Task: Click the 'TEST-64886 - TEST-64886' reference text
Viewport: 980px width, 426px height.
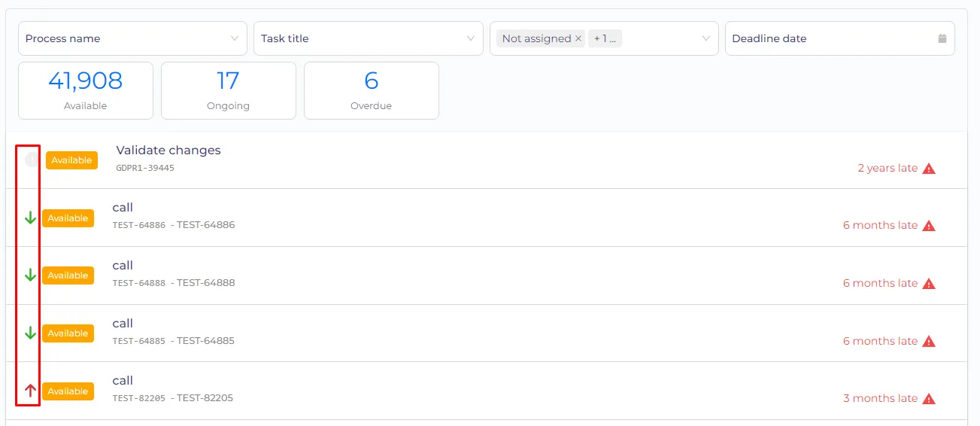Action: 174,225
